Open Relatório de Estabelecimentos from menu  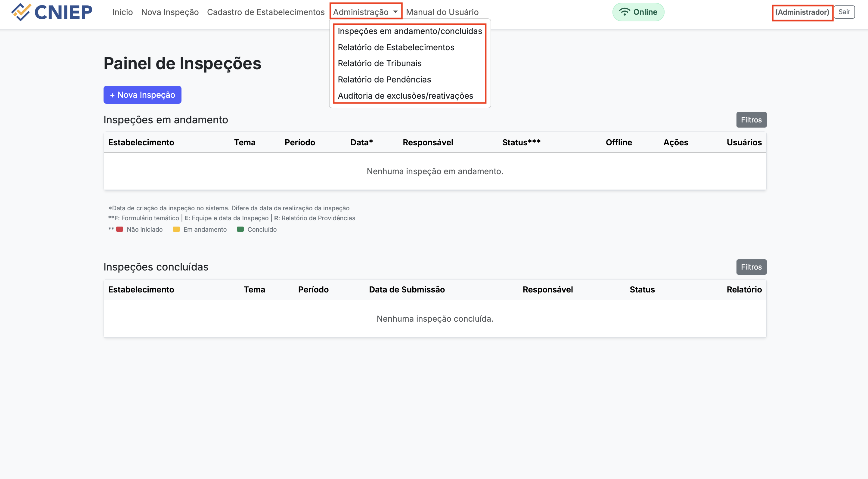pyautogui.click(x=396, y=47)
